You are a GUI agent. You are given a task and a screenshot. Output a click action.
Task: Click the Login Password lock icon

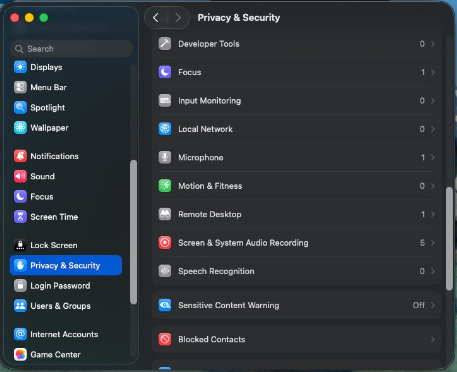coord(20,286)
